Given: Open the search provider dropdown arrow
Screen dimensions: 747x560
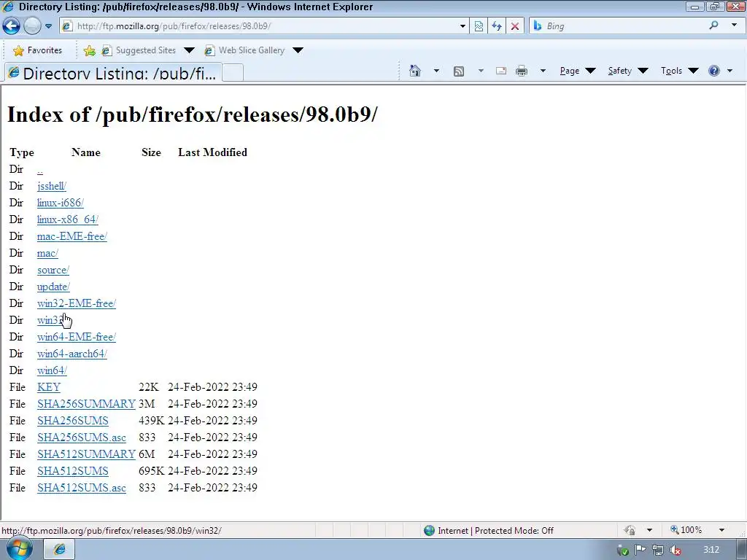Looking at the screenshot, I should pyautogui.click(x=734, y=25).
